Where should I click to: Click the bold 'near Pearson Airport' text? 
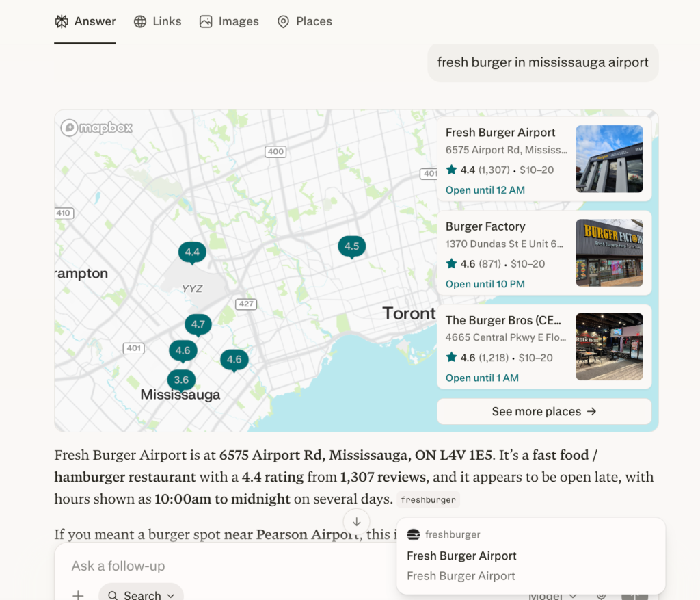coord(292,534)
